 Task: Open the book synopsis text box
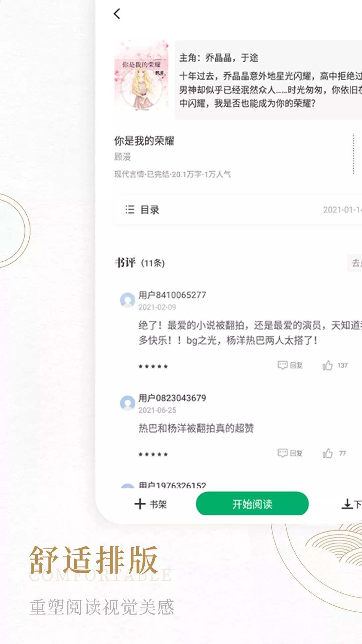pyautogui.click(x=268, y=80)
